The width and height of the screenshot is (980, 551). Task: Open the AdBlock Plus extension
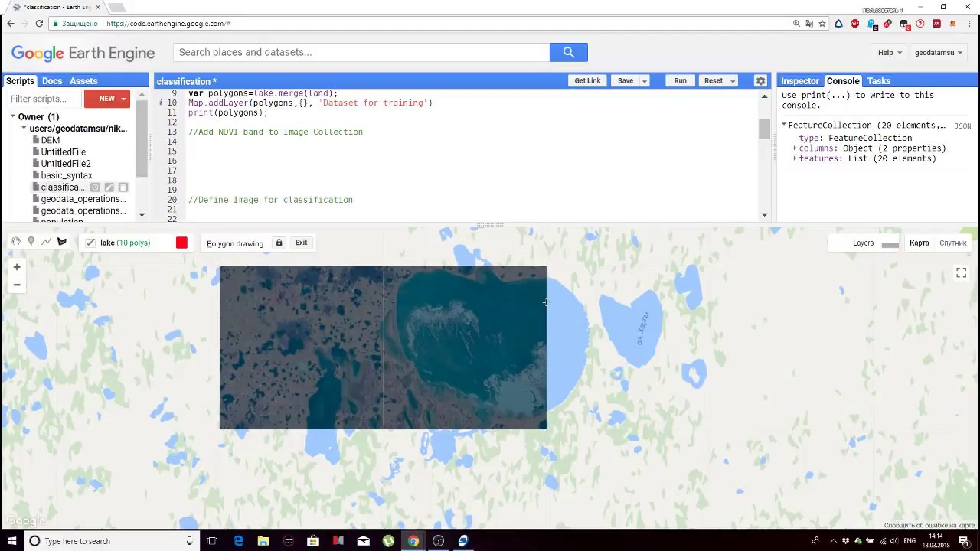(855, 24)
